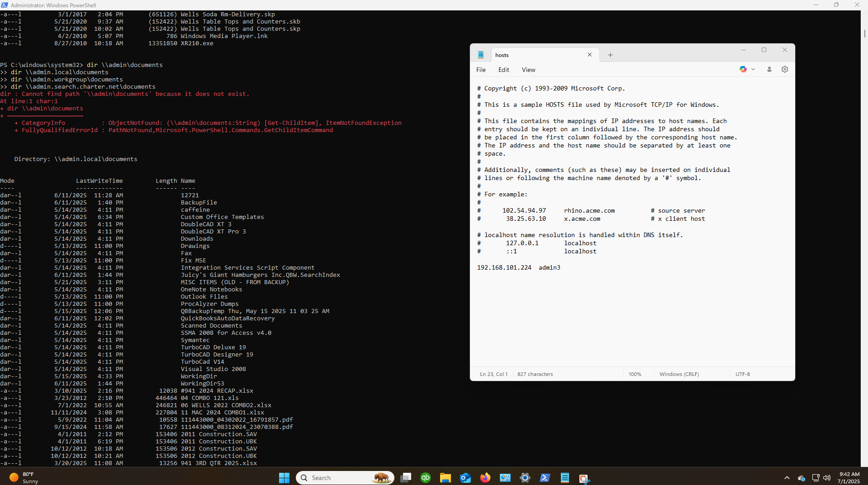Click the UTF-8 encoding indicator
The height and width of the screenshot is (485, 868).
click(x=742, y=374)
